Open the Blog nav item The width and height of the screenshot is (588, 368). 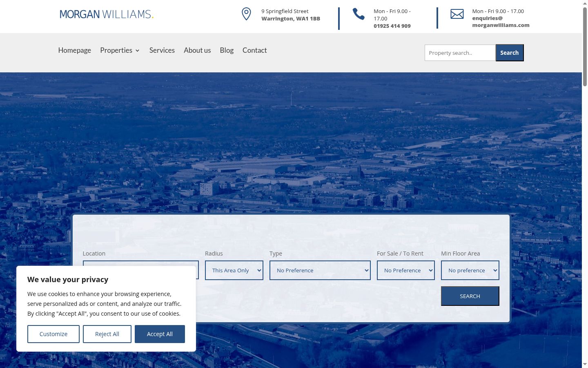227,50
